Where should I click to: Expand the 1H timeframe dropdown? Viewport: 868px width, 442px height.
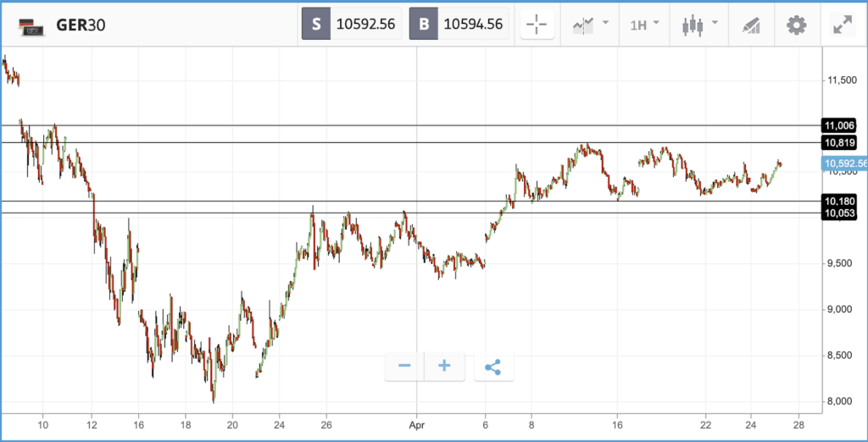tap(644, 25)
